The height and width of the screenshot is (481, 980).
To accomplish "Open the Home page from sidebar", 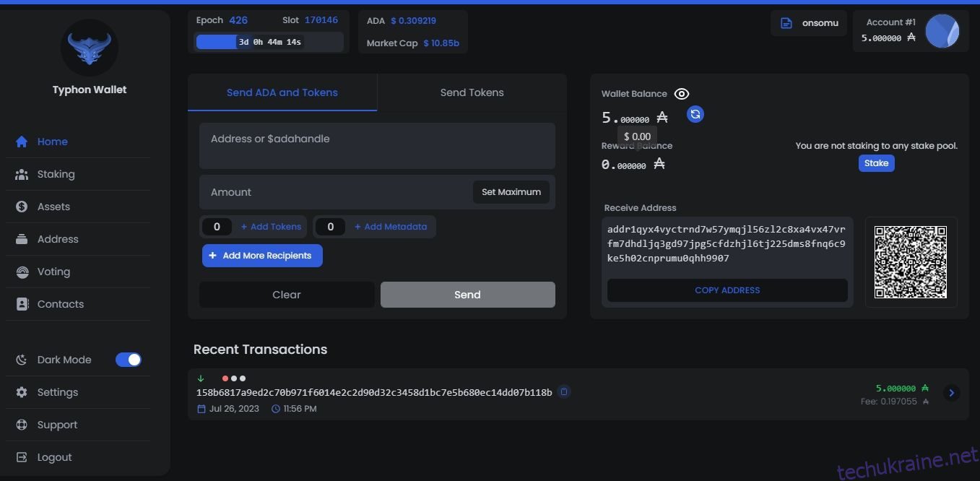I will point(53,142).
